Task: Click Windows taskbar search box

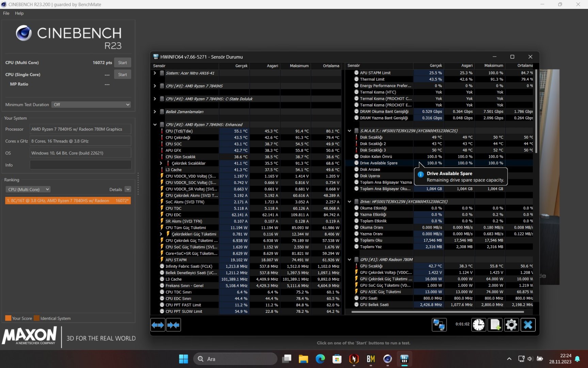Action: [235, 359]
